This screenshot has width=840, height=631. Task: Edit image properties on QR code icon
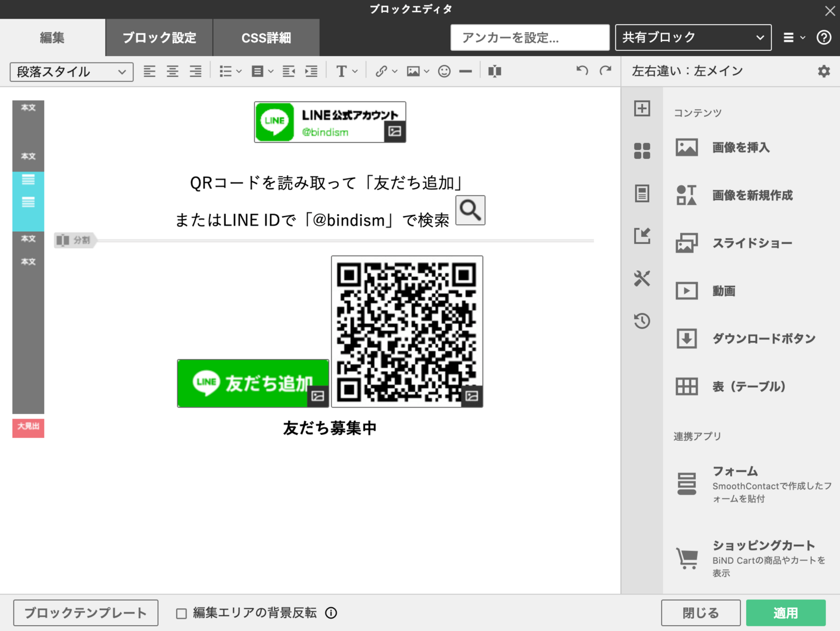click(472, 396)
